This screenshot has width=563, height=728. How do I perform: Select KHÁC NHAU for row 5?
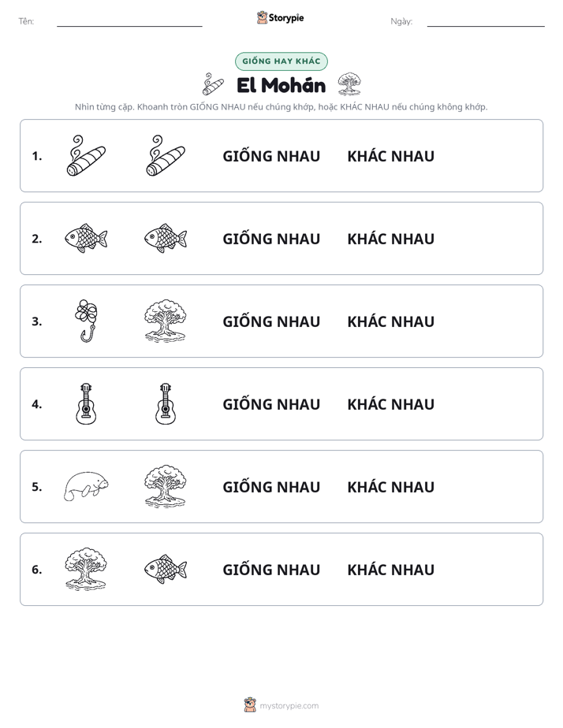coord(390,487)
